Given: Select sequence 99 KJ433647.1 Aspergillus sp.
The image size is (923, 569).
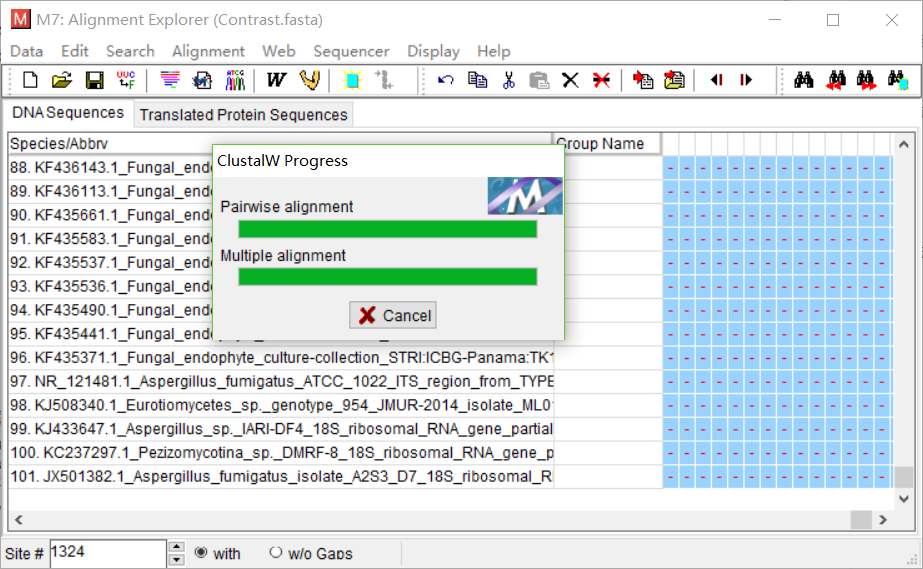Looking at the screenshot, I should 281,429.
